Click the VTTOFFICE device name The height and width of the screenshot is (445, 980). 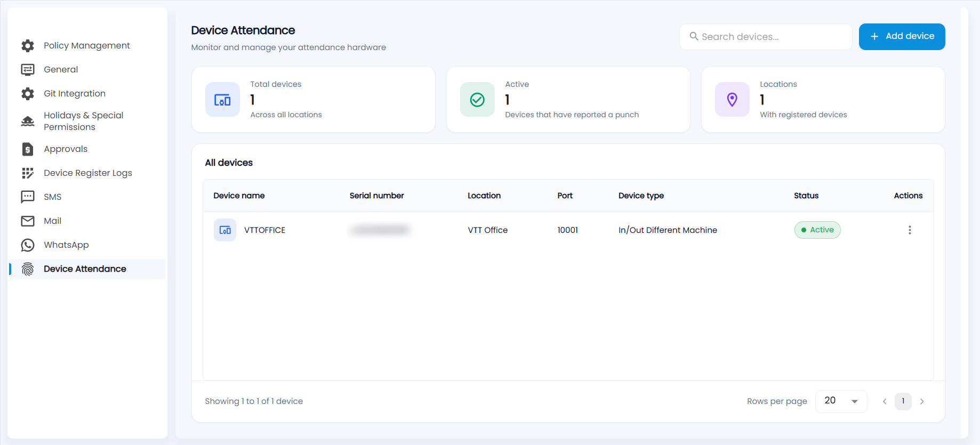coord(264,230)
